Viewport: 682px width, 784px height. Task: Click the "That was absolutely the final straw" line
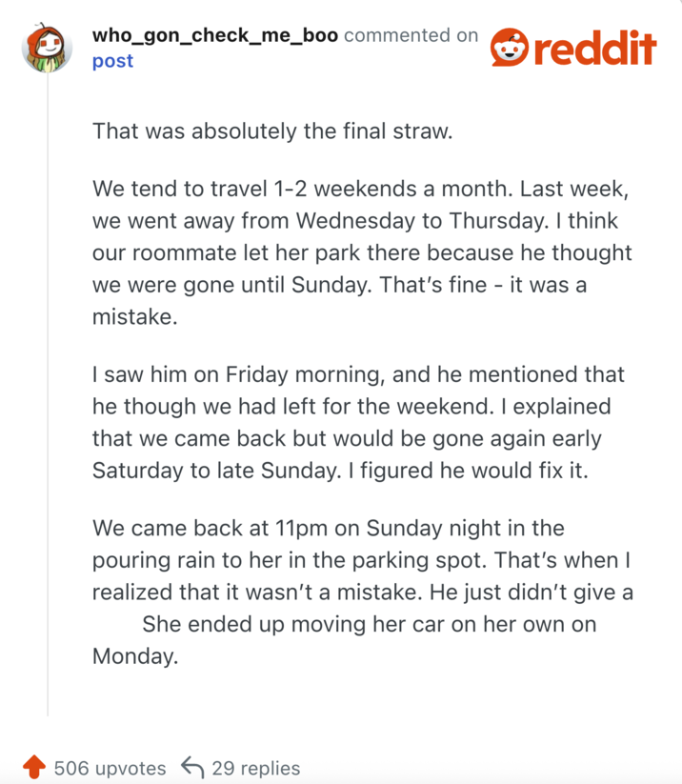coord(271,131)
